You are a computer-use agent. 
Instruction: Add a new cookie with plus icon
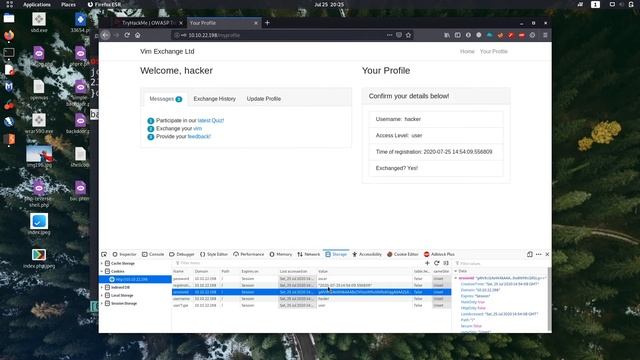pos(427,263)
